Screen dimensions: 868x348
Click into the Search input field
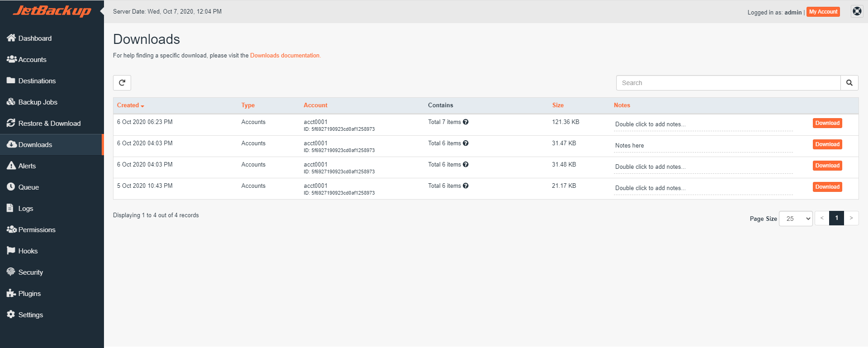pyautogui.click(x=728, y=83)
